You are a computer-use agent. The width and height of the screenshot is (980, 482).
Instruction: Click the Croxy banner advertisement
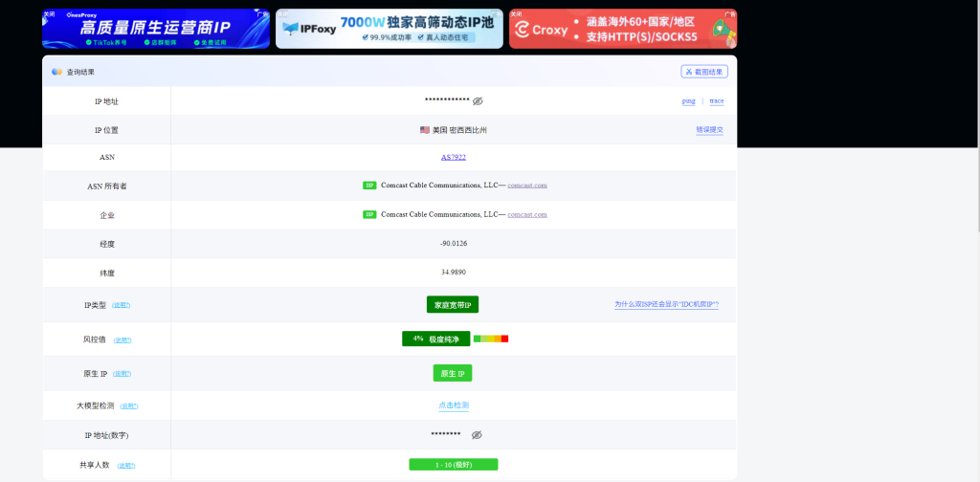point(622,30)
